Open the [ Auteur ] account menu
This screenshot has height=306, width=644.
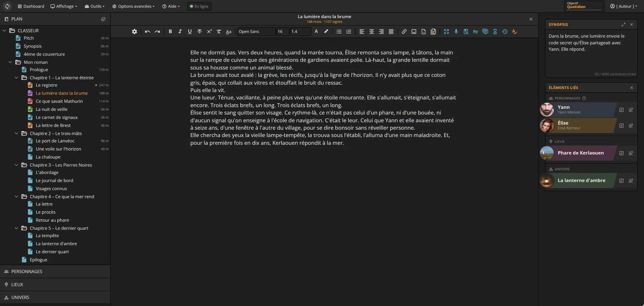click(624, 6)
